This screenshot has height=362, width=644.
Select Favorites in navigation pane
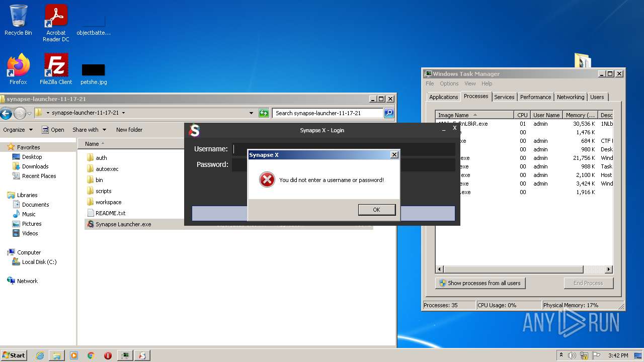coord(28,147)
